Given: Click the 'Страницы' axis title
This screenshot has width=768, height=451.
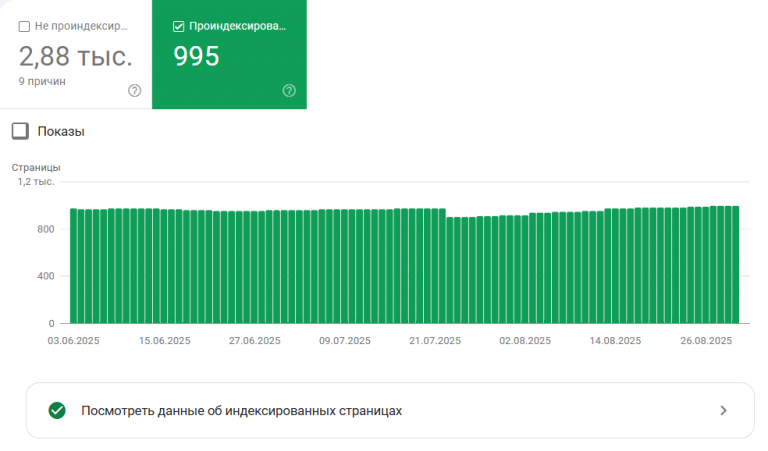Looking at the screenshot, I should (x=36, y=167).
